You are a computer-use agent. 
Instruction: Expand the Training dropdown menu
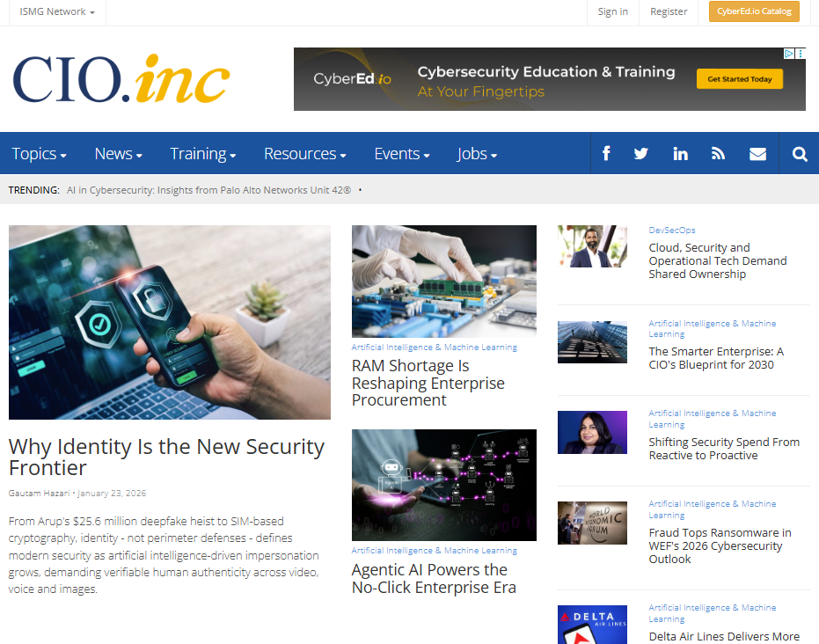click(x=203, y=154)
